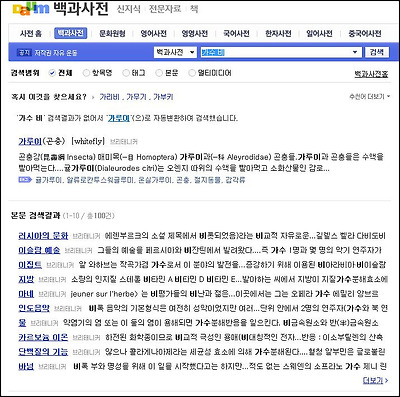Switch to the 문화원형 tab

tap(112, 33)
